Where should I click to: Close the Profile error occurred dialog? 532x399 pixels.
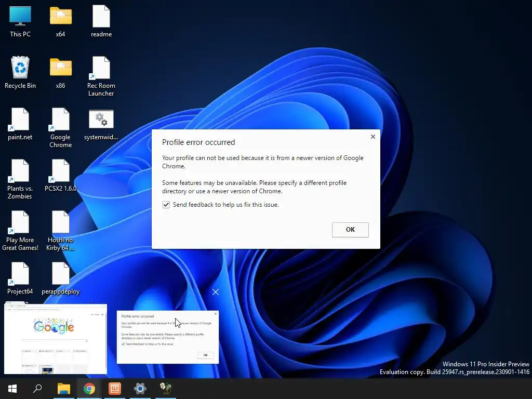[x=373, y=137]
